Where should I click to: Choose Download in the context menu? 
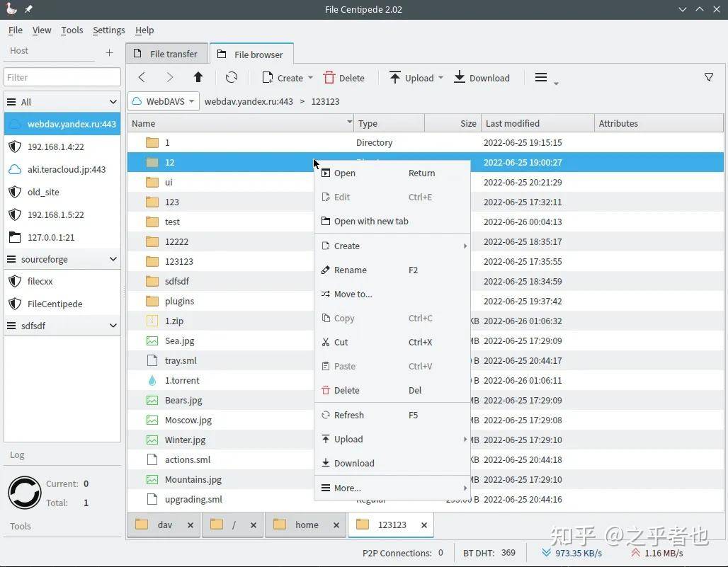pyautogui.click(x=392, y=463)
